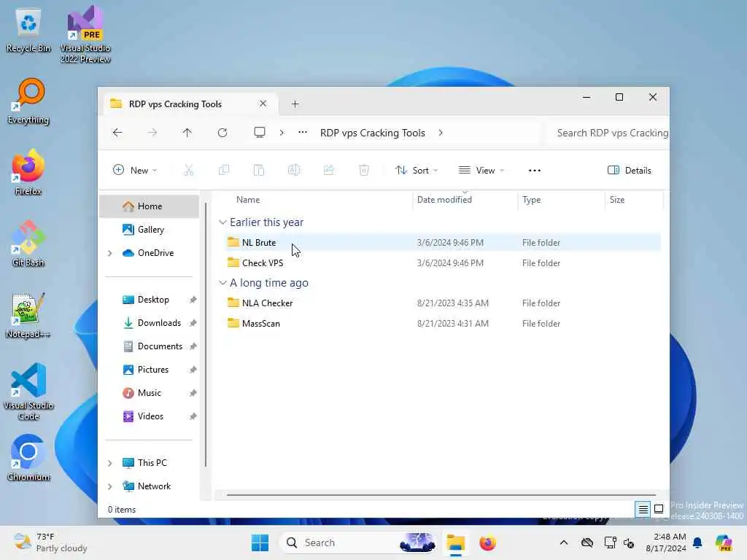Open the Everything search desktop shortcut
The width and height of the screenshot is (747, 560).
point(28,102)
